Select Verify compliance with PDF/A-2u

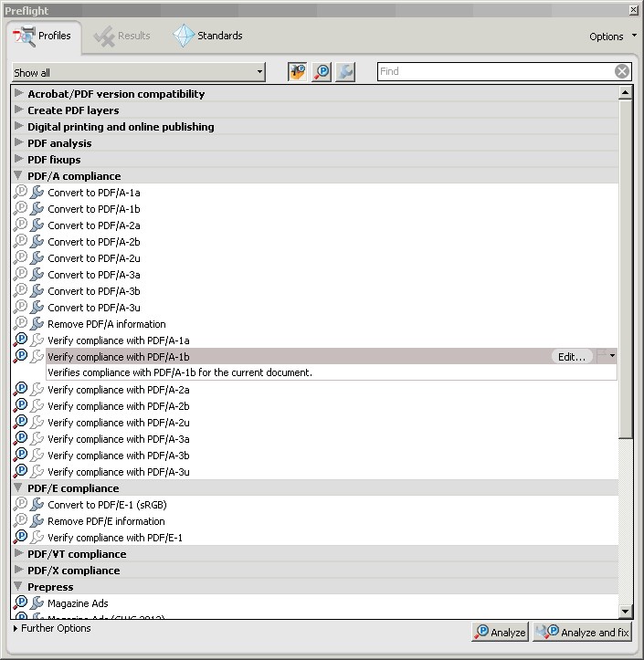click(x=119, y=423)
